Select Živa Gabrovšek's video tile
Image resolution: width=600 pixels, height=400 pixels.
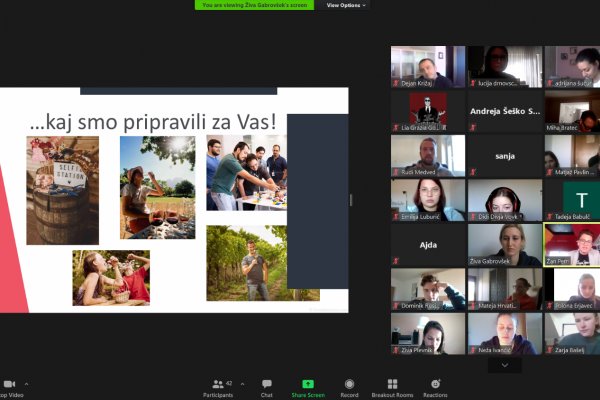[505, 245]
